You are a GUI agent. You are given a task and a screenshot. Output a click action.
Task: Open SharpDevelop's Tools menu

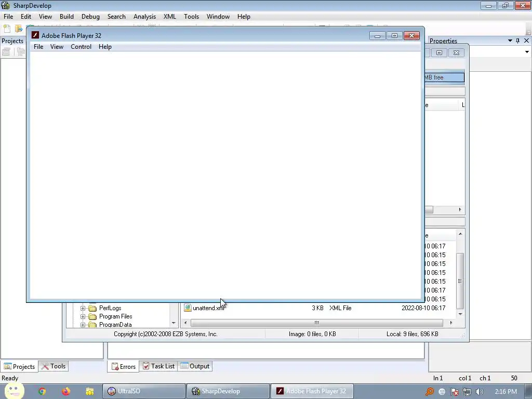click(191, 17)
